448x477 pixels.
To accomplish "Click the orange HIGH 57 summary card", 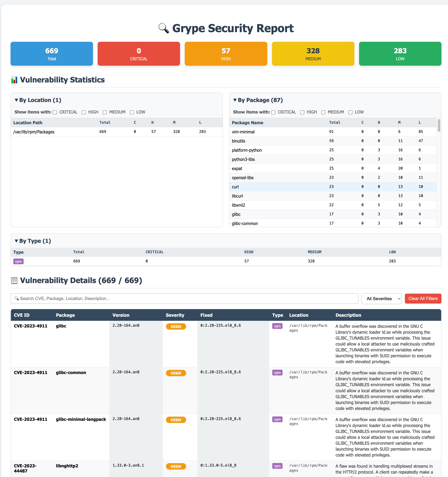I will tap(226, 54).
